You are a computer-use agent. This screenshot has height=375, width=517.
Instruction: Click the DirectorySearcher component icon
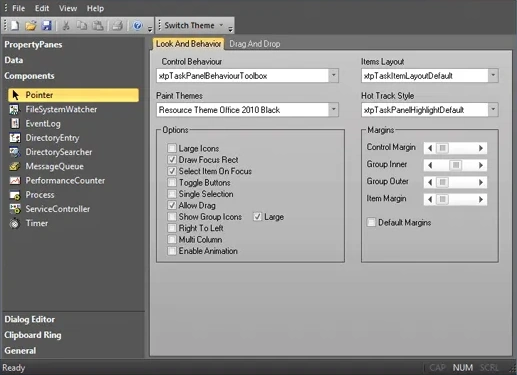click(15, 152)
